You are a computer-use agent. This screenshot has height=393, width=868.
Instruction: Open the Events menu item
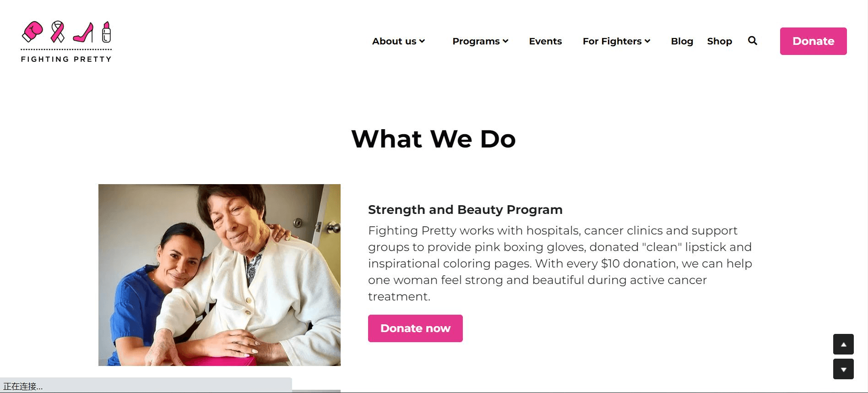tap(545, 41)
